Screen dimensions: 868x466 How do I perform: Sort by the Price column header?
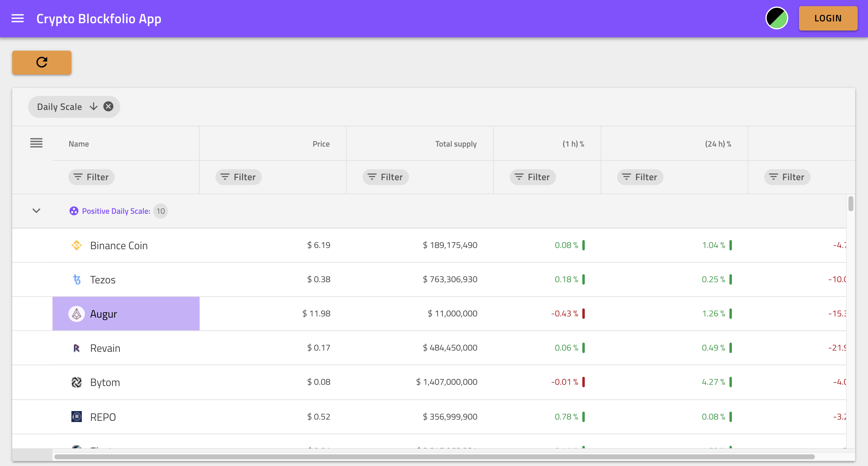[321, 144]
